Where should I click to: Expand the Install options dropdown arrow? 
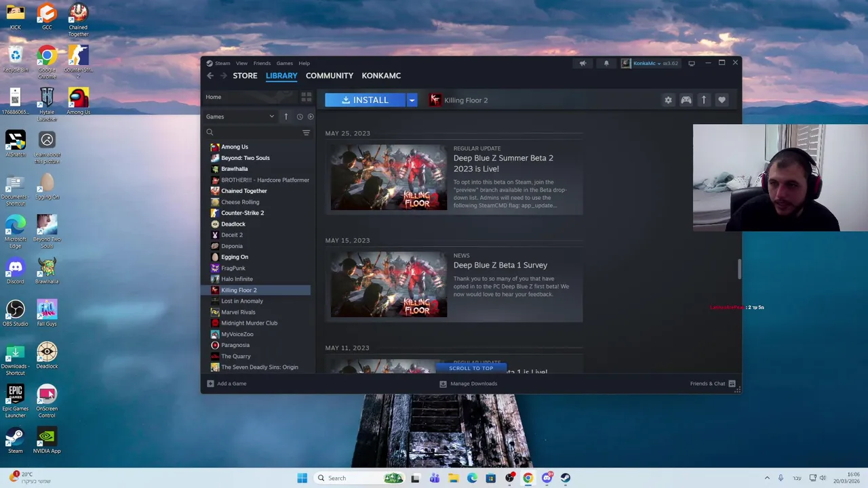pyautogui.click(x=412, y=100)
